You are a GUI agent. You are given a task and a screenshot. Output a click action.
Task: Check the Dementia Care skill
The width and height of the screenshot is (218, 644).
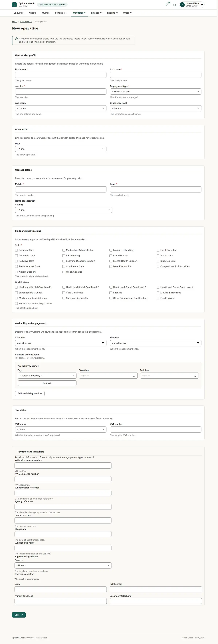click(x=17, y=256)
